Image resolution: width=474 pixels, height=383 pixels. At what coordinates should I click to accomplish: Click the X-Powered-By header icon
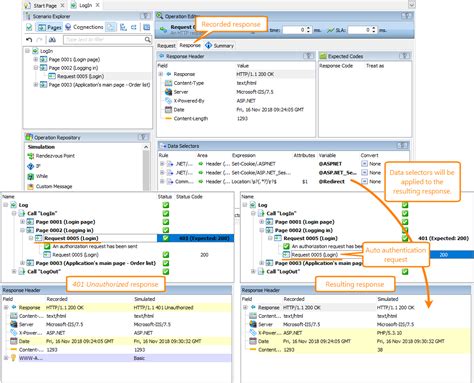point(168,101)
